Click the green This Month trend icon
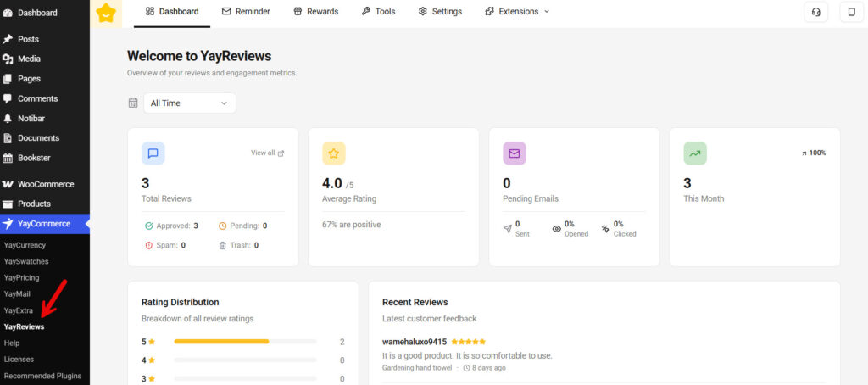This screenshot has height=385, width=868. 695,153
